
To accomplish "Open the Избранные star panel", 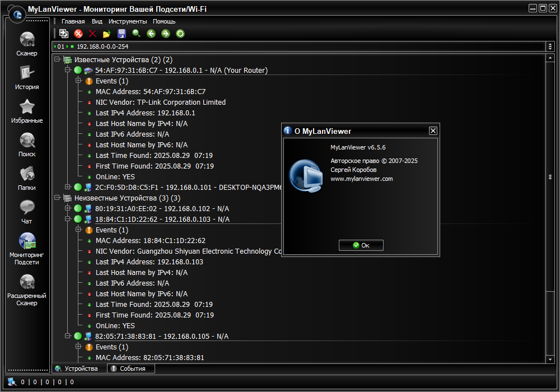I will (27, 111).
